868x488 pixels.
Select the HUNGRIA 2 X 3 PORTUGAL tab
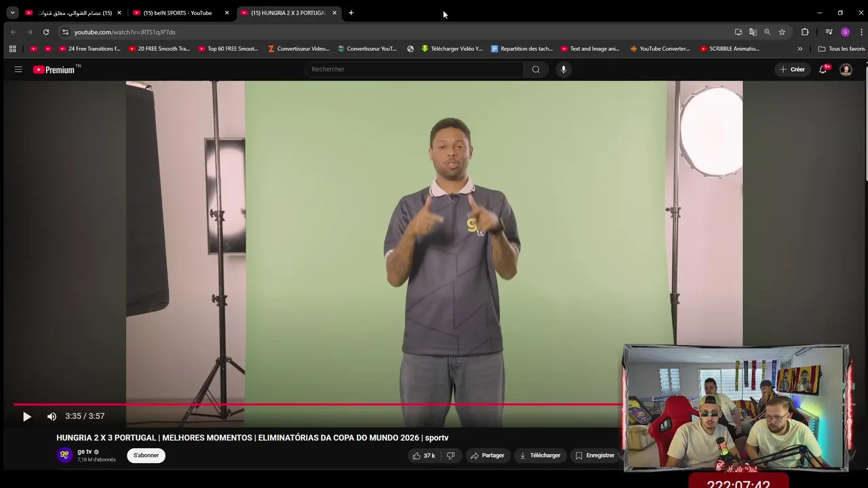[288, 13]
